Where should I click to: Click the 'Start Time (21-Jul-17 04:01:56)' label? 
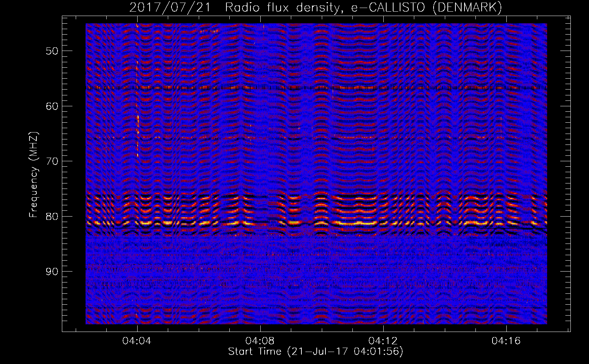coord(316,352)
